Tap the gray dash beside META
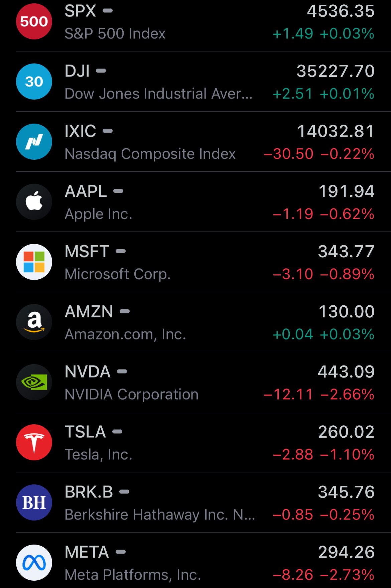The height and width of the screenshot is (588, 391). (x=121, y=552)
